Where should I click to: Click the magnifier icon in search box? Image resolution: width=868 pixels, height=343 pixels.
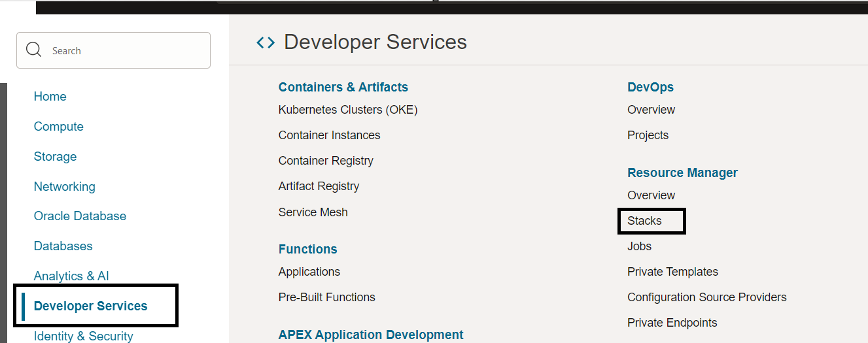pos(33,50)
